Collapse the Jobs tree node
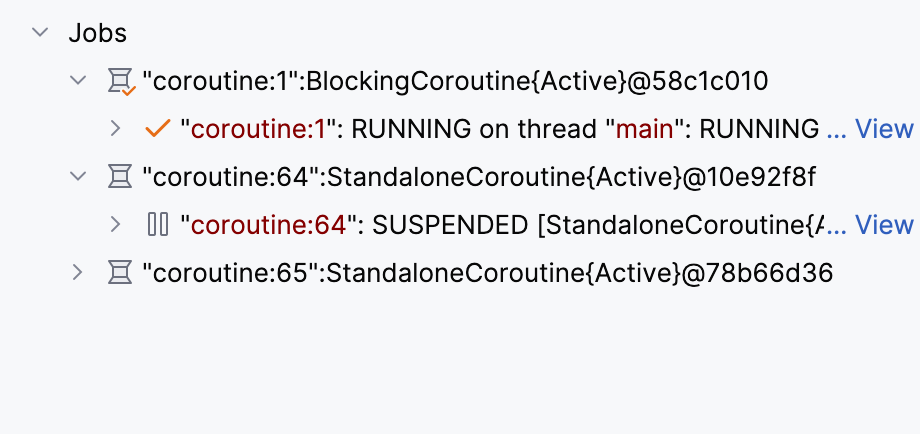This screenshot has height=434, width=920. click(41, 32)
